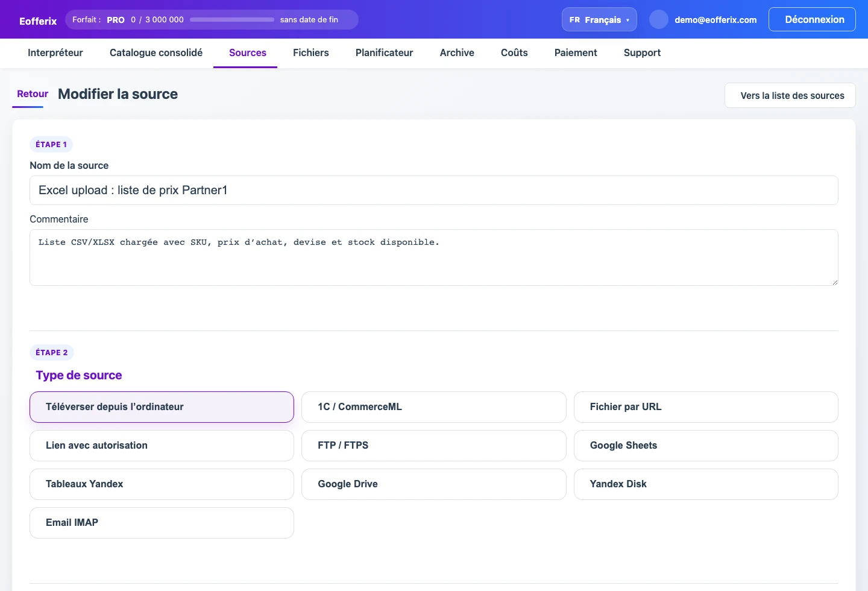Click the Retour link
Viewport: 868px width, 591px height.
pos(33,94)
